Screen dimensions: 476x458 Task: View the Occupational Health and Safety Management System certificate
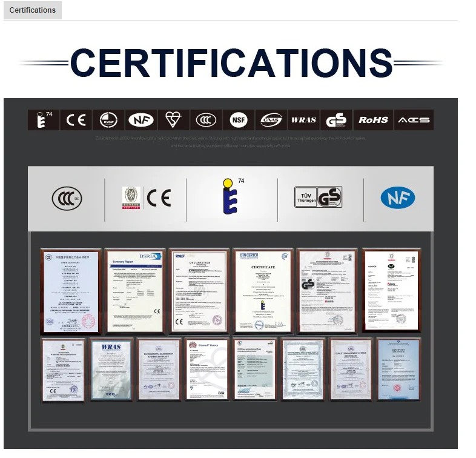(x=303, y=370)
